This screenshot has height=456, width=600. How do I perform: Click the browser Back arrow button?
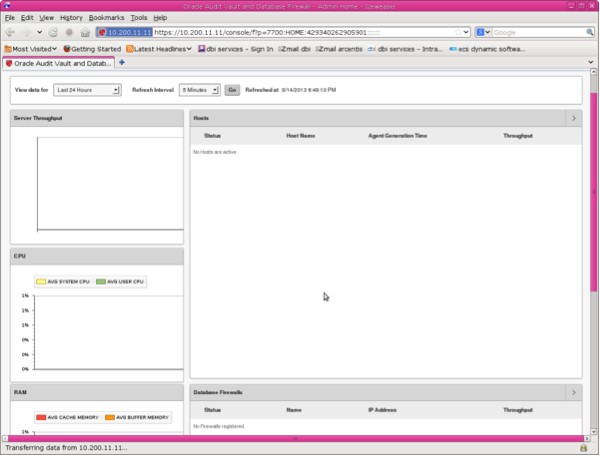click(10, 33)
